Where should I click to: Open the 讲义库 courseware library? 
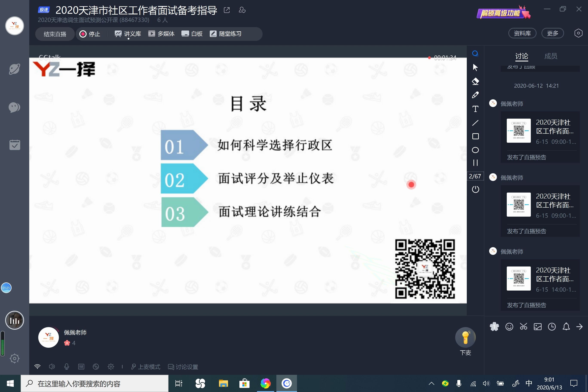(x=128, y=34)
